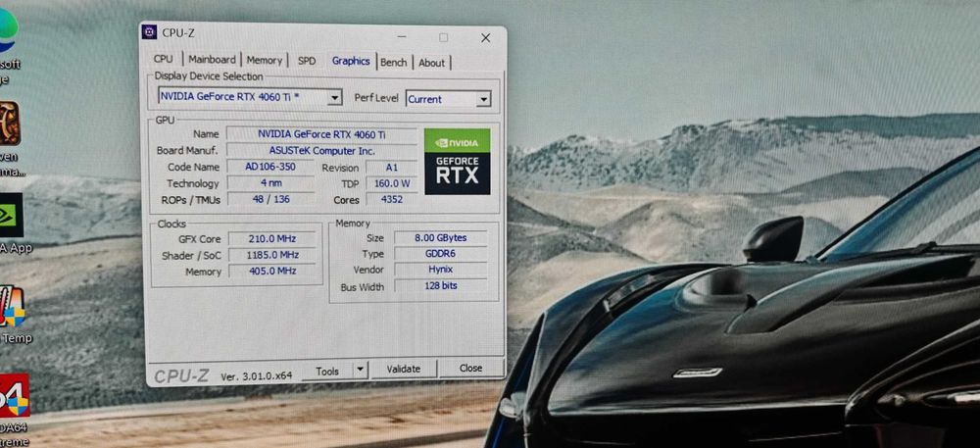Click the GFX Core 210.0 MHz value

pyautogui.click(x=272, y=238)
